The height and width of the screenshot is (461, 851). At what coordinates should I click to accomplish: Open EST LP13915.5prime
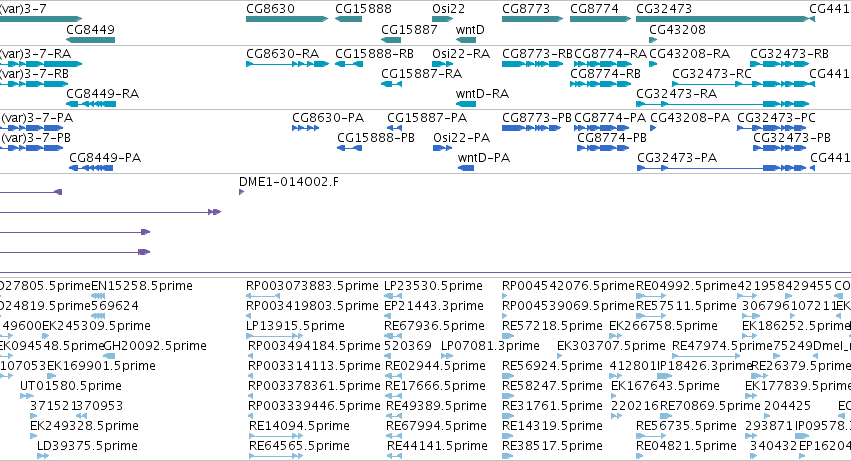[295, 326]
